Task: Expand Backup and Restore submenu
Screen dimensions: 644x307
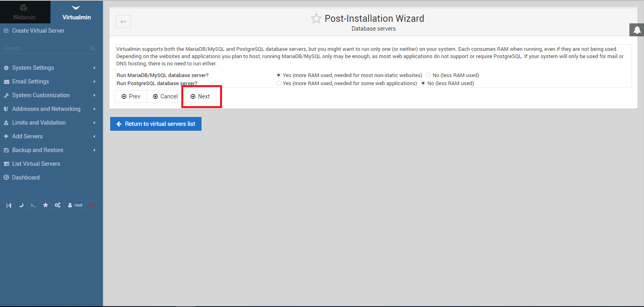Action: click(x=51, y=150)
